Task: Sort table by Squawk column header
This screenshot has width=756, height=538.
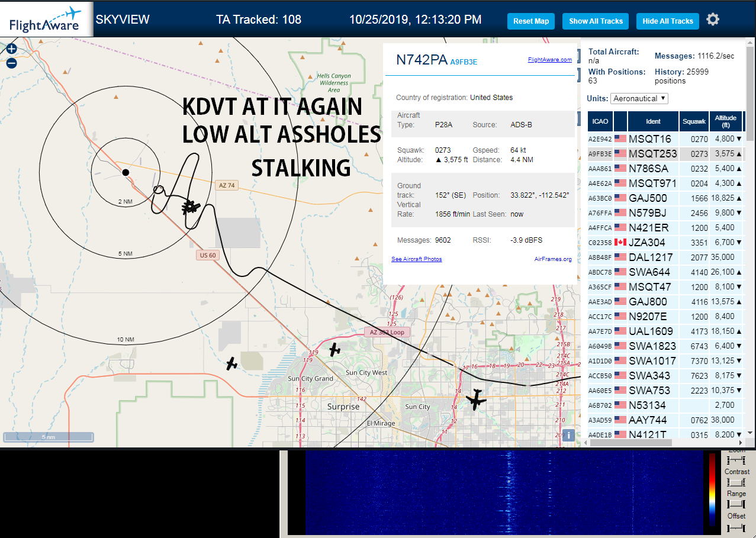Action: tap(694, 121)
